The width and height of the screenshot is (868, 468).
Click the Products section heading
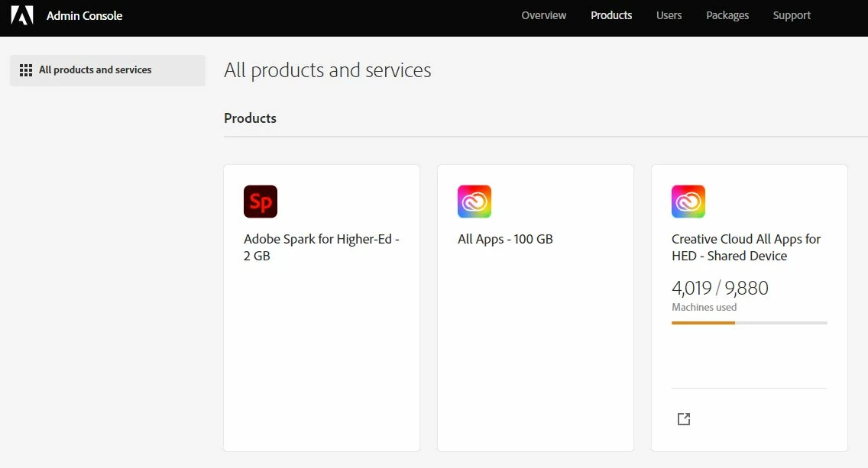[250, 118]
